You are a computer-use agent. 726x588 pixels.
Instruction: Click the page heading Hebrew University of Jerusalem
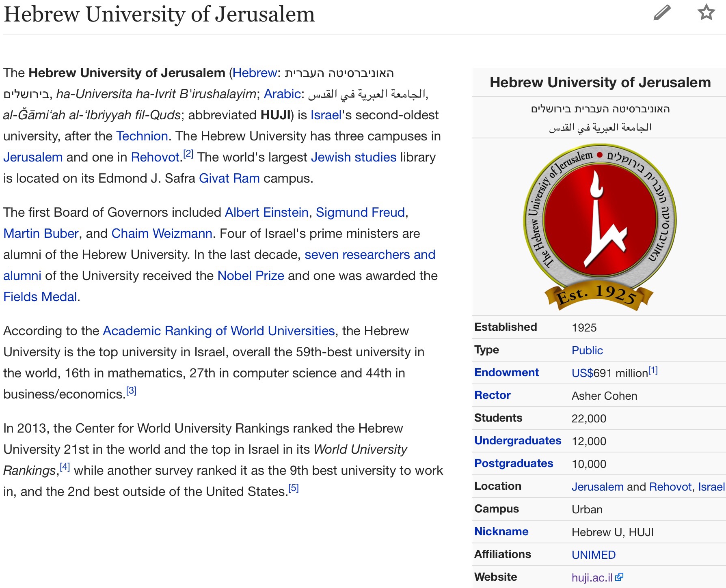click(159, 14)
